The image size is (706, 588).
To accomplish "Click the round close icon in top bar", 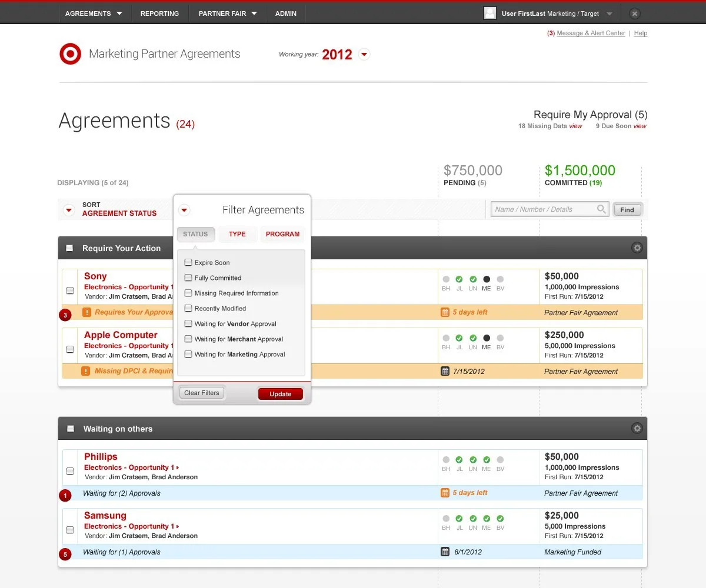I will point(634,14).
